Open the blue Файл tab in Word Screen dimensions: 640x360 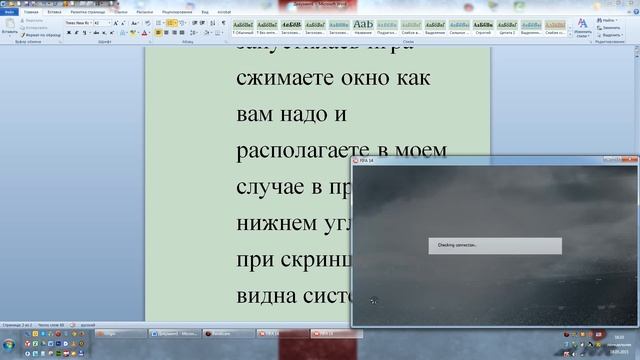(x=9, y=12)
